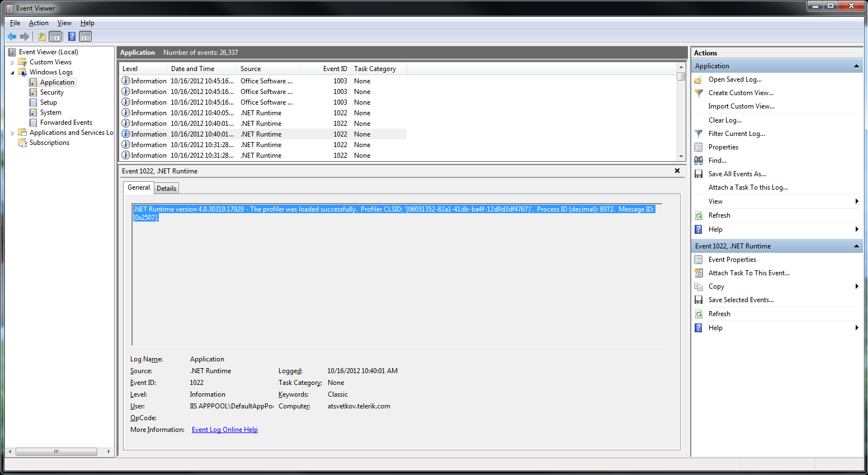Click Import Custom View action
Viewport: 868px width, 475px height.
[x=741, y=106]
